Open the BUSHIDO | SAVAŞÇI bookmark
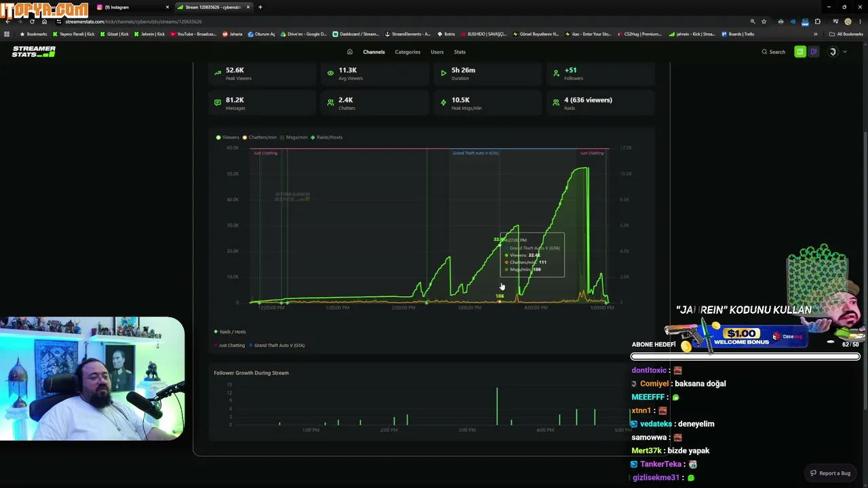 484,34
